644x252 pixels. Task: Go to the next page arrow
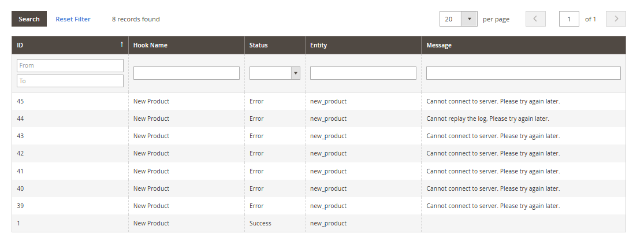(616, 19)
